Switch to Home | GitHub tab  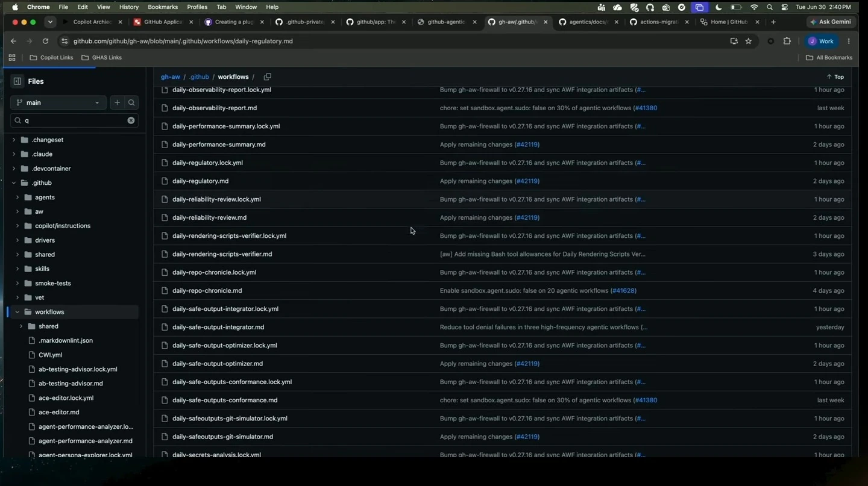coord(729,22)
